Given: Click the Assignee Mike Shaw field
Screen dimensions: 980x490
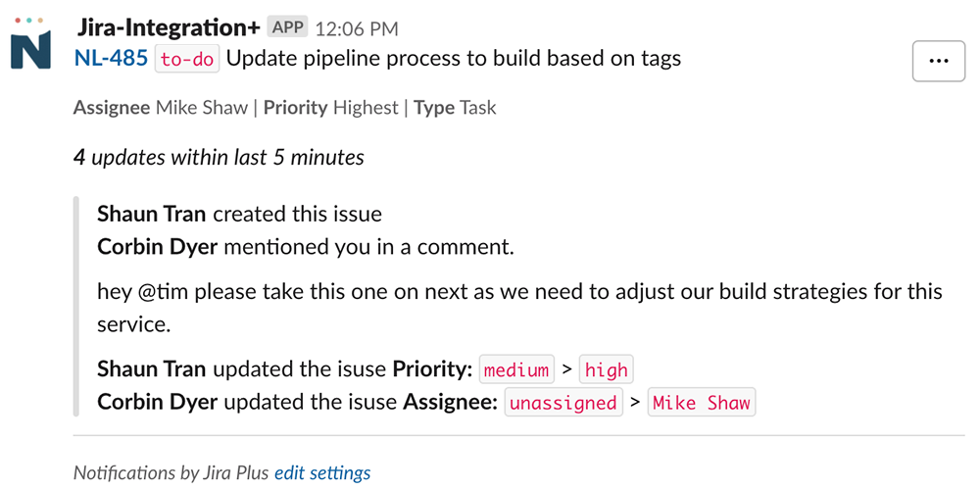Looking at the screenshot, I should pyautogui.click(x=161, y=108).
